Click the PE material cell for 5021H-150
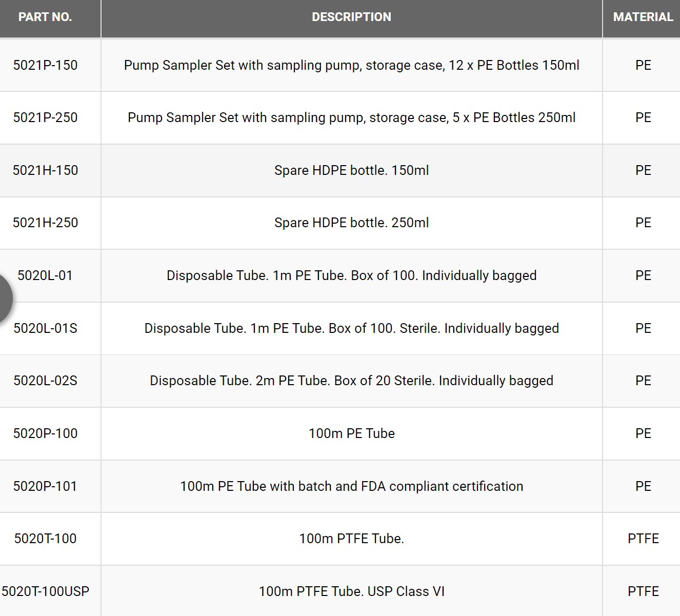680x616 pixels. [x=643, y=170]
